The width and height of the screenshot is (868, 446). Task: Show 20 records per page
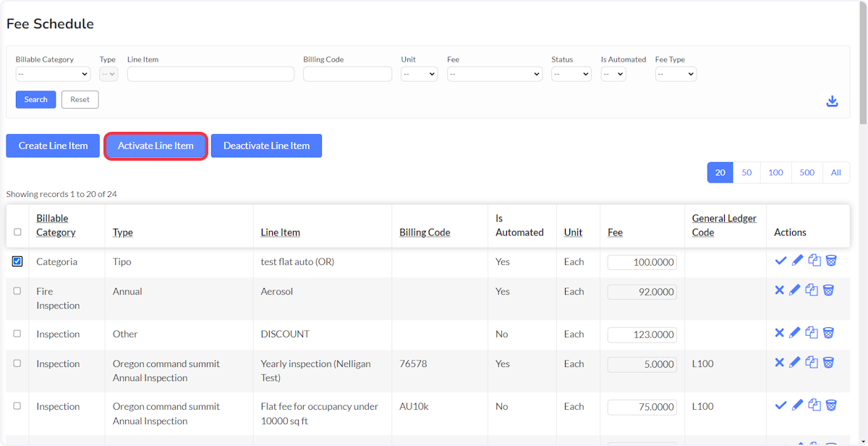coord(720,172)
